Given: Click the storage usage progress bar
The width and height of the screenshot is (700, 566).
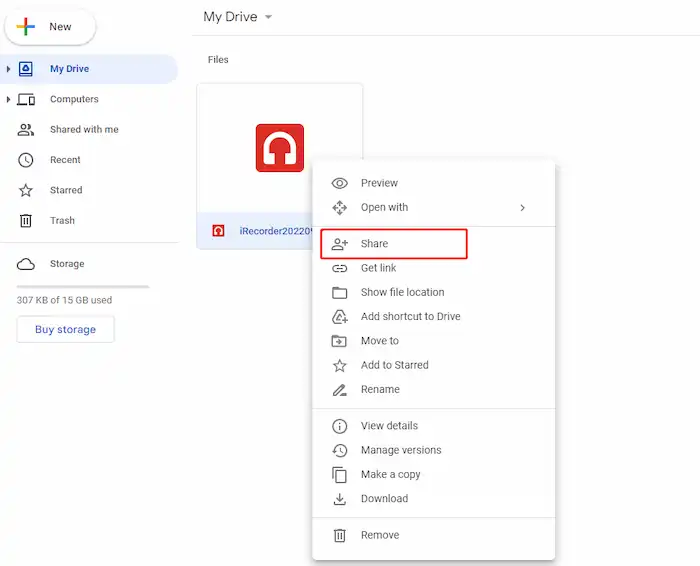Looking at the screenshot, I should pyautogui.click(x=83, y=287).
